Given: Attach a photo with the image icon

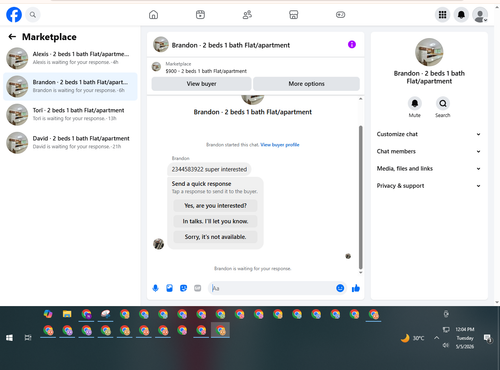Looking at the screenshot, I should [x=169, y=288].
